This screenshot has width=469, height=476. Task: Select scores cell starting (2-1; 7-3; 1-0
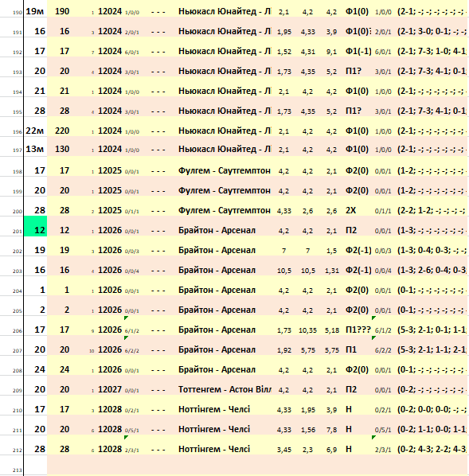click(x=432, y=51)
